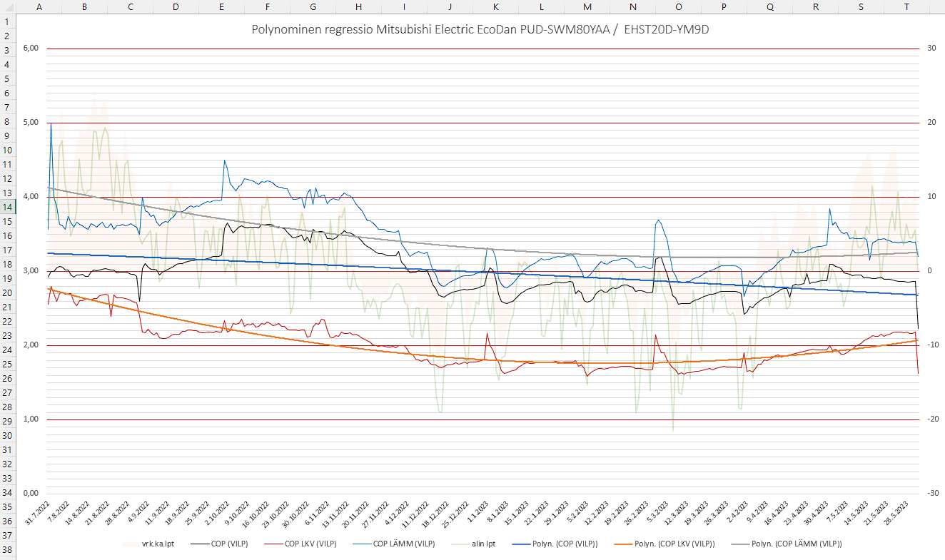The height and width of the screenshot is (560, 945).
Task: Click the -30 right axis label
Action: pos(931,494)
